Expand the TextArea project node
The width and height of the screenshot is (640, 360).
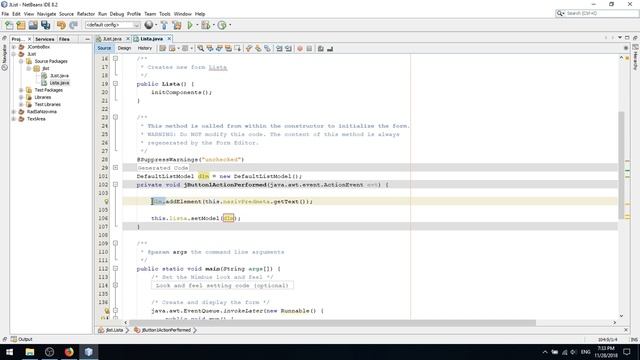point(14,119)
